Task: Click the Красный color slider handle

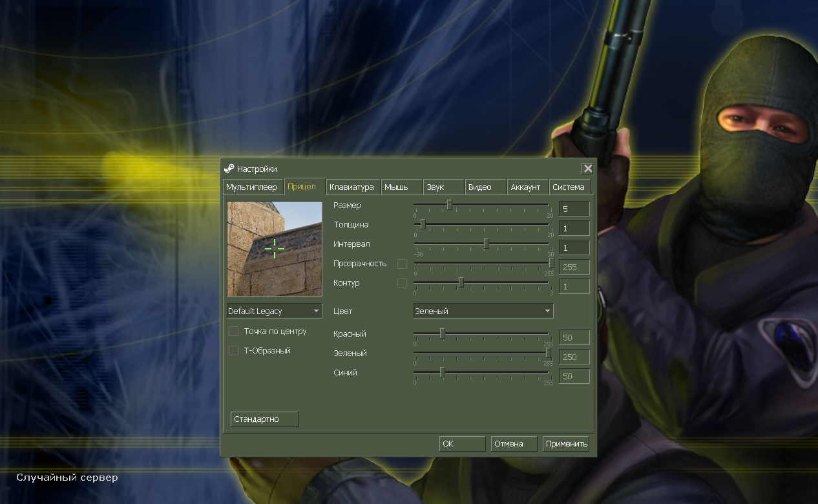Action: 442,334
